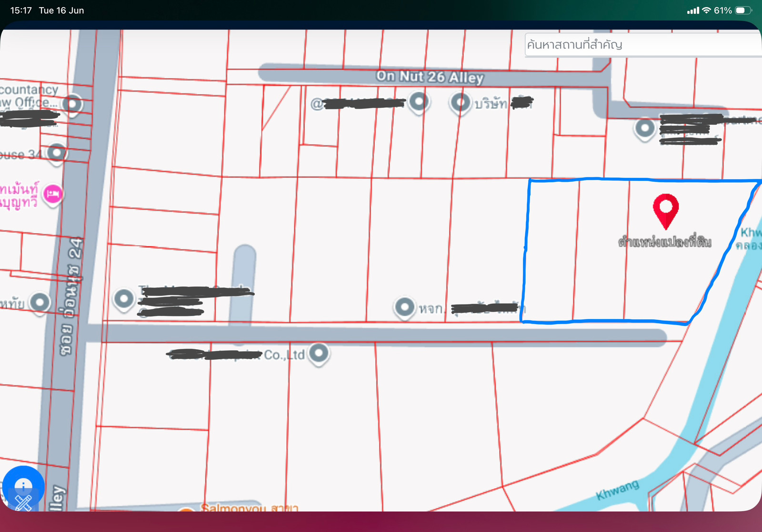Select the map pin beside the บริษัท label
Viewport: 762px width, 532px height.
460,103
